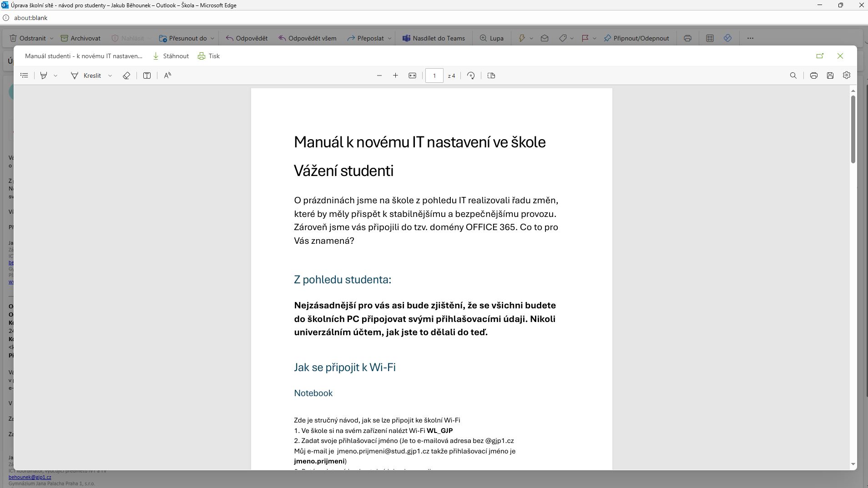The height and width of the screenshot is (488, 868).
Task: Click the PDF vertical scrollbar thumb
Action: [x=853, y=129]
